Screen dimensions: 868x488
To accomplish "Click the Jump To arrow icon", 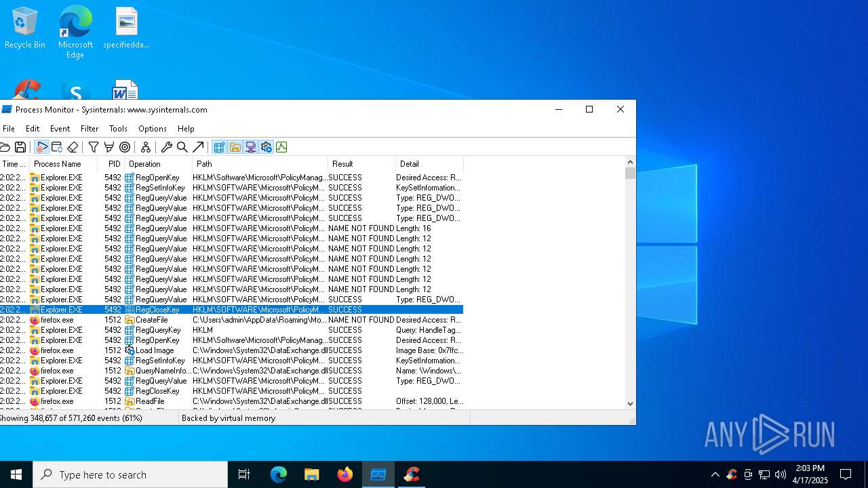I will 198,147.
